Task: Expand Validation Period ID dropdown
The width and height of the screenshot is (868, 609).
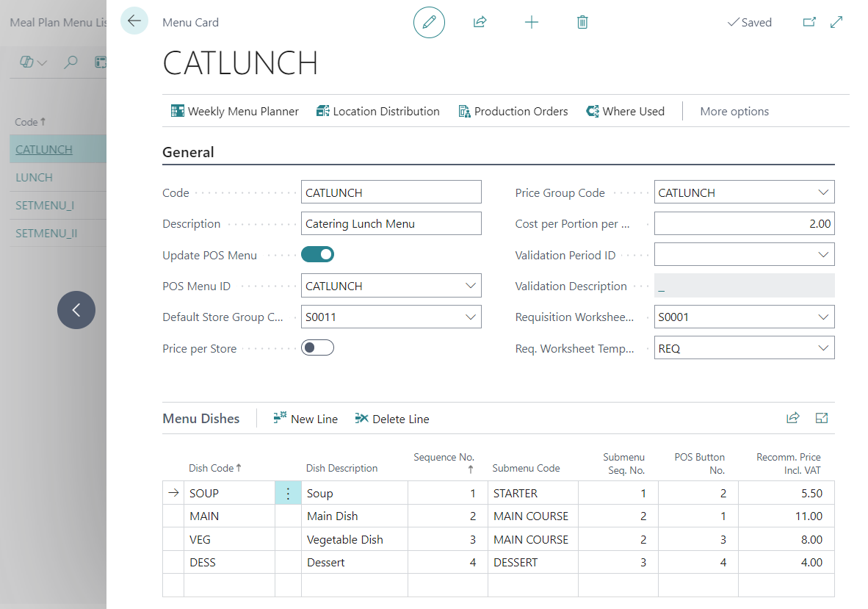Action: coord(823,255)
